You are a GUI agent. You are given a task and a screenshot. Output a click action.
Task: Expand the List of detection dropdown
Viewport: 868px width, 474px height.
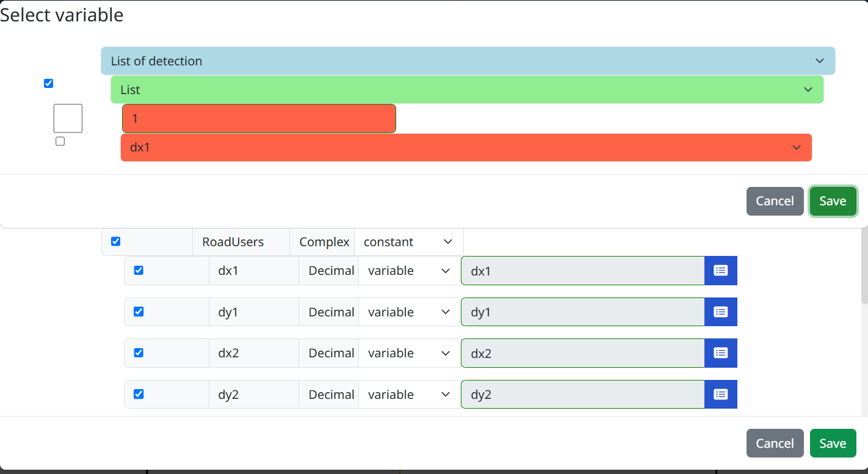point(468,61)
